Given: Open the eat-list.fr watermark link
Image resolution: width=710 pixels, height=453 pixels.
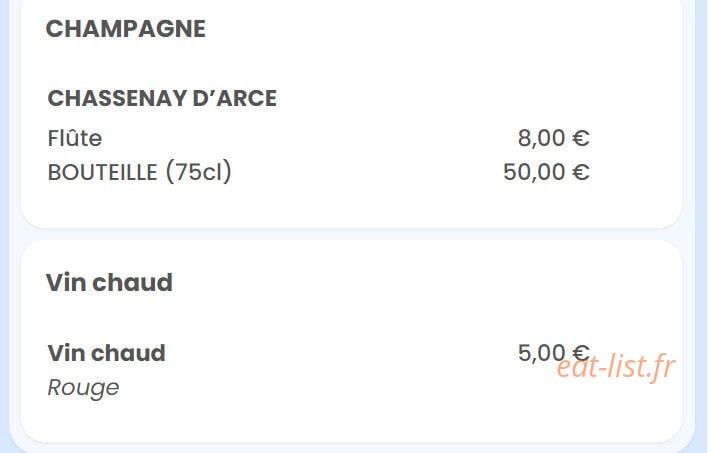Looking at the screenshot, I should pyautogui.click(x=616, y=366).
